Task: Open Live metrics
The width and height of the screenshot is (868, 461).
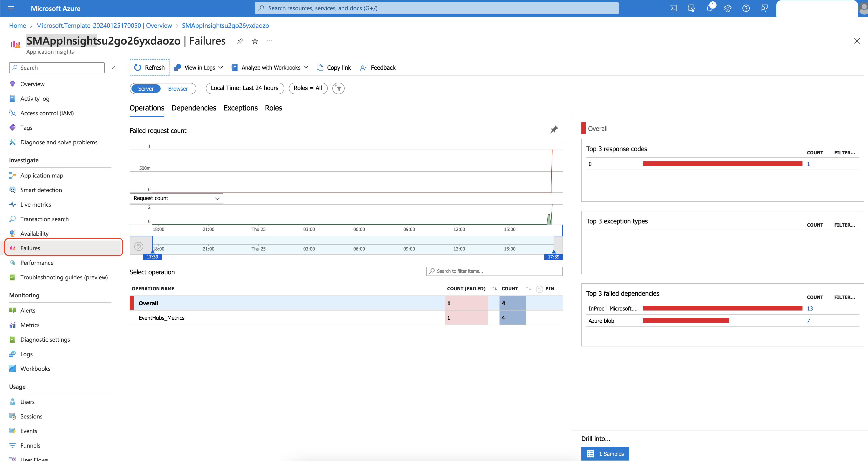Action: click(x=35, y=204)
